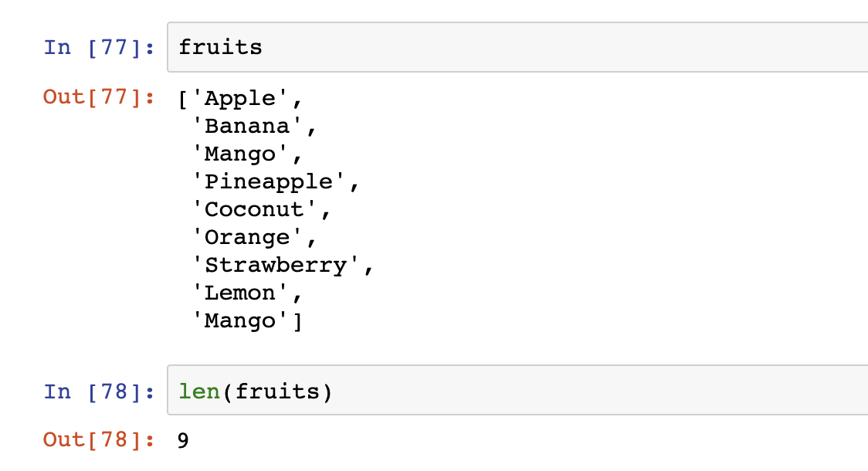Click the 'Lemon' list item

[240, 293]
